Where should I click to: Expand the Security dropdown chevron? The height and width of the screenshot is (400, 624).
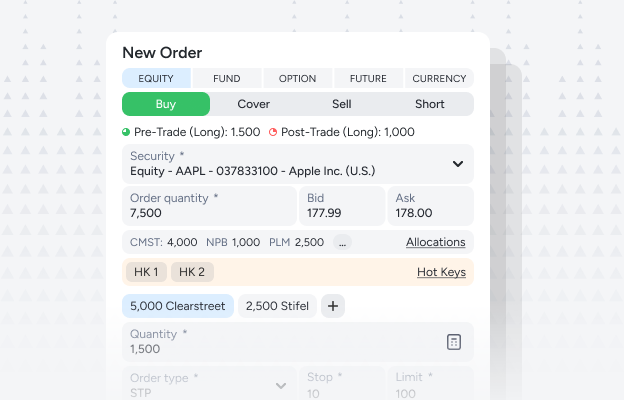click(458, 164)
